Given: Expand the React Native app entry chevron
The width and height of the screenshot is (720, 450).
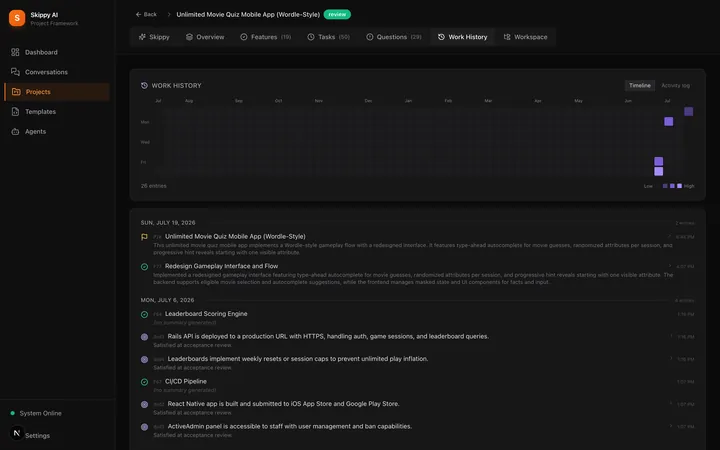Looking at the screenshot, I should pyautogui.click(x=671, y=404).
